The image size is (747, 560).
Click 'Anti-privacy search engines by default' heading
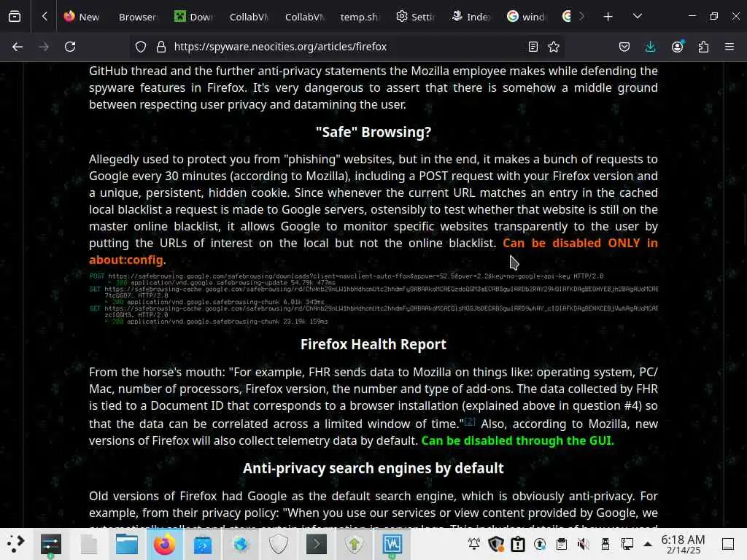click(x=373, y=468)
